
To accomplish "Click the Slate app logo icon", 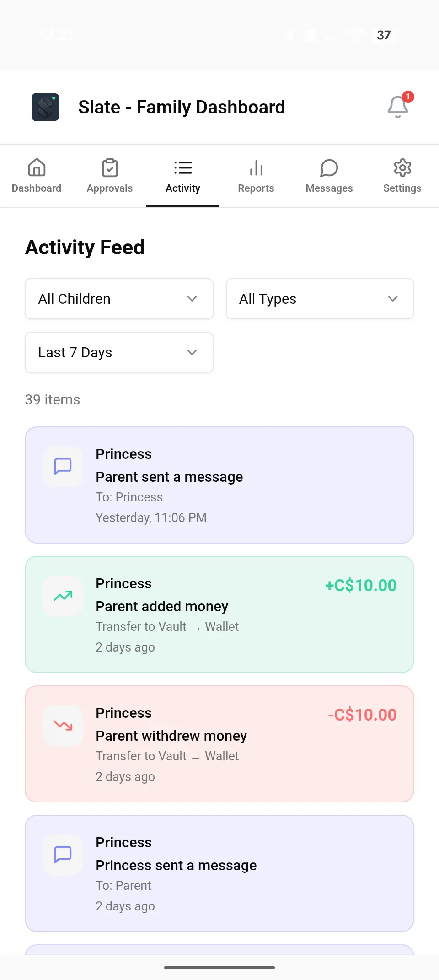I will pyautogui.click(x=45, y=106).
